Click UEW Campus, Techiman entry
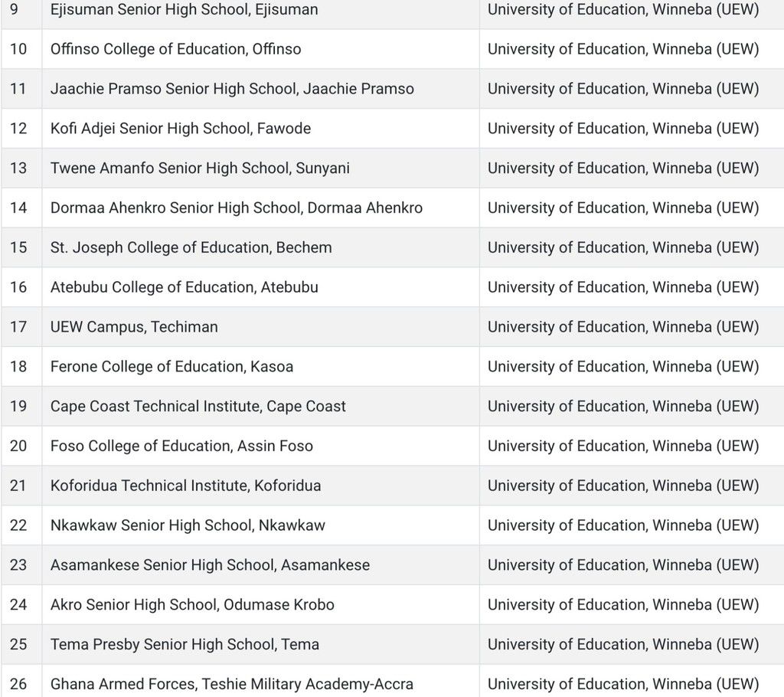The image size is (784, 697). click(134, 327)
